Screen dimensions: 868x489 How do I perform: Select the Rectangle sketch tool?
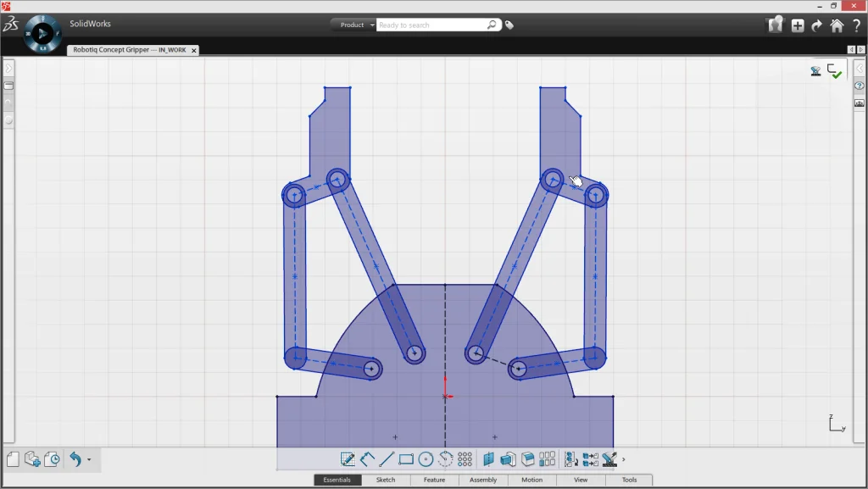(x=407, y=458)
